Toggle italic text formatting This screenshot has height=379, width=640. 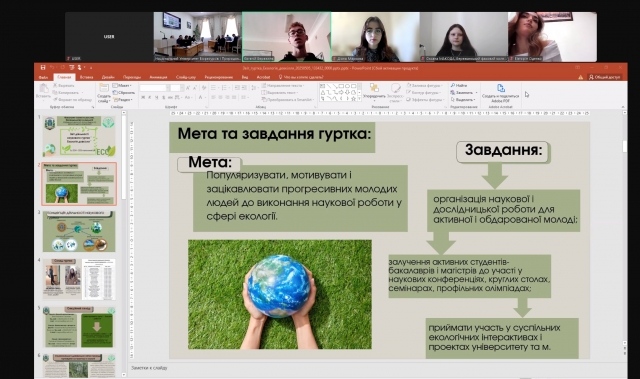149,98
